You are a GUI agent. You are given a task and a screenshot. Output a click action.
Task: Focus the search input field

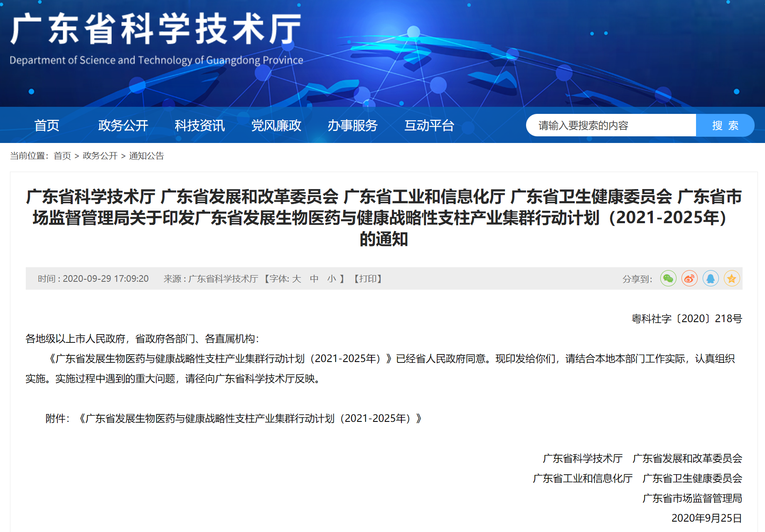click(611, 125)
